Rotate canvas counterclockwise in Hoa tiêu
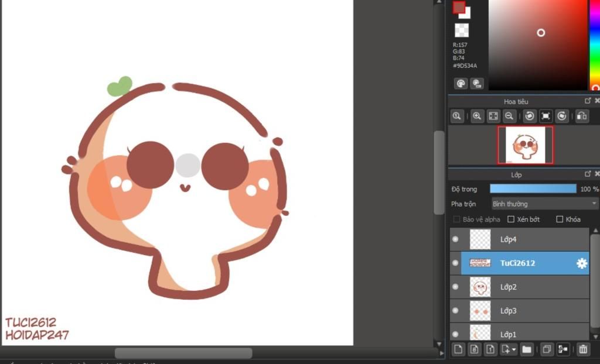Image resolution: width=600 pixels, height=364 pixels. [530, 116]
